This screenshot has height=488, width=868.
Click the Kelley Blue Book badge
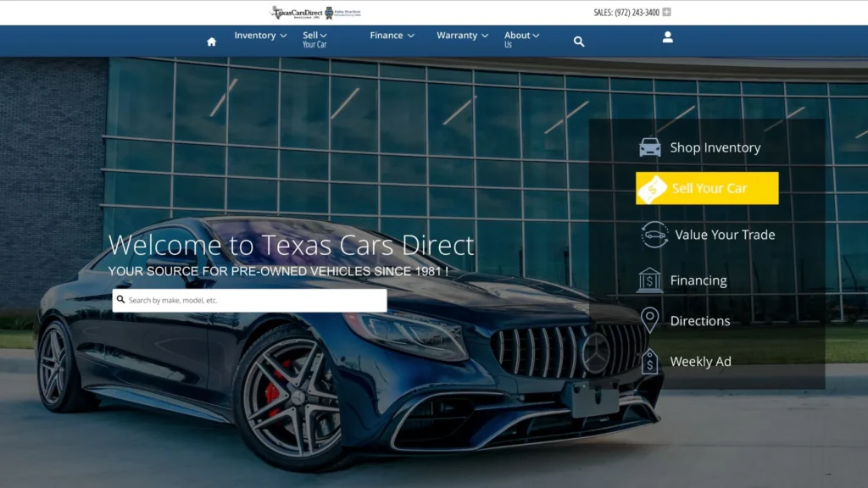[x=342, y=12]
